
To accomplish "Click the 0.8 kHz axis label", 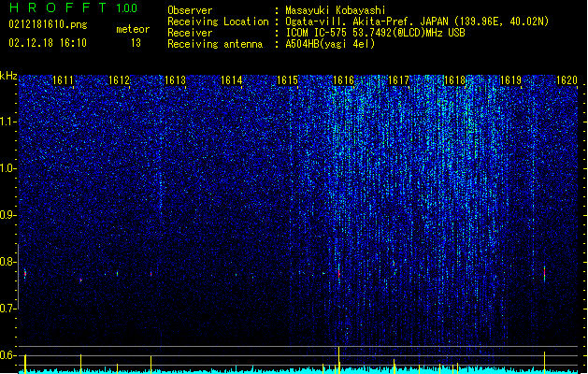I will [x=8, y=262].
